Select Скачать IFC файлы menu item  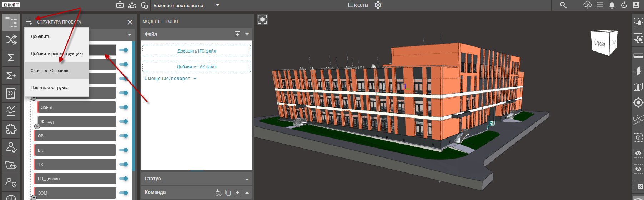50,71
